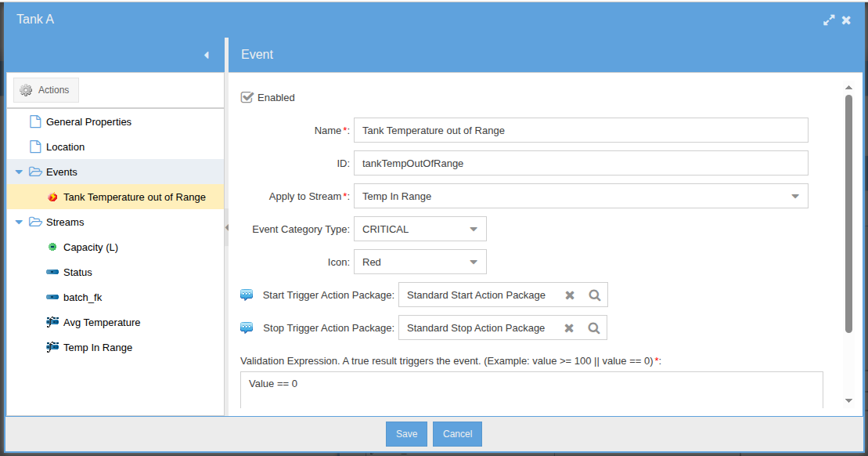The image size is (868, 456).
Task: Click the splitter collapse handle
Action: 226,227
